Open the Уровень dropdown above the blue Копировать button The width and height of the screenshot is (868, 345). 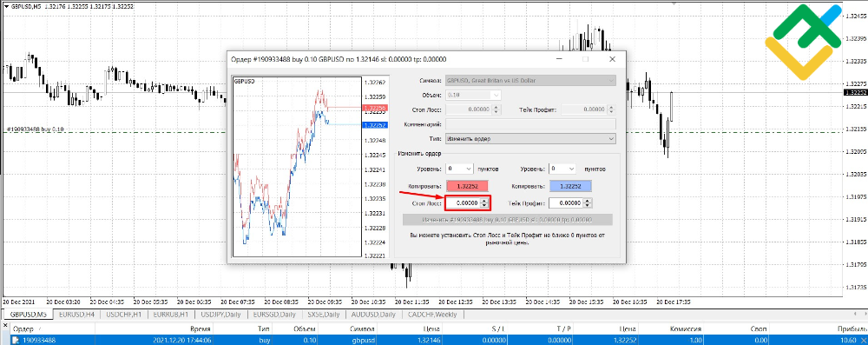coord(562,168)
